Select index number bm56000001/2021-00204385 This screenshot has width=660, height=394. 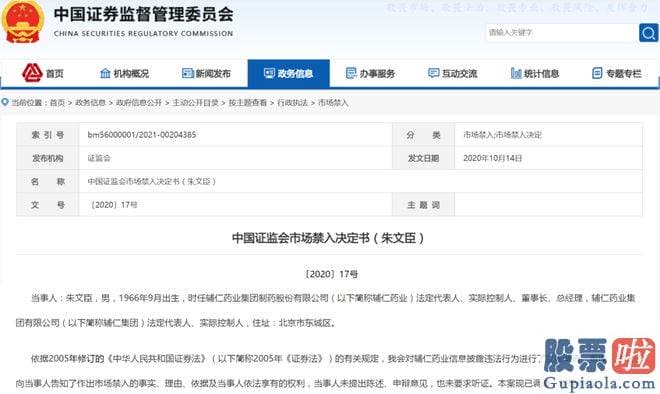click(x=142, y=135)
